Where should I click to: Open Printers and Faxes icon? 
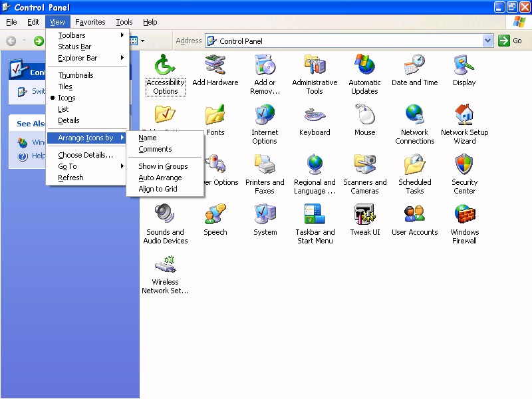point(265,174)
